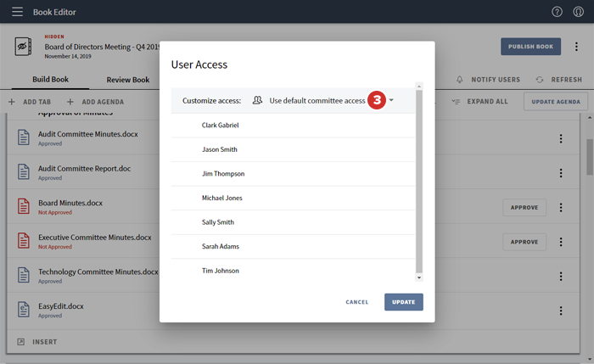
Task: Click the committee users icon in Customize access
Action: click(257, 101)
